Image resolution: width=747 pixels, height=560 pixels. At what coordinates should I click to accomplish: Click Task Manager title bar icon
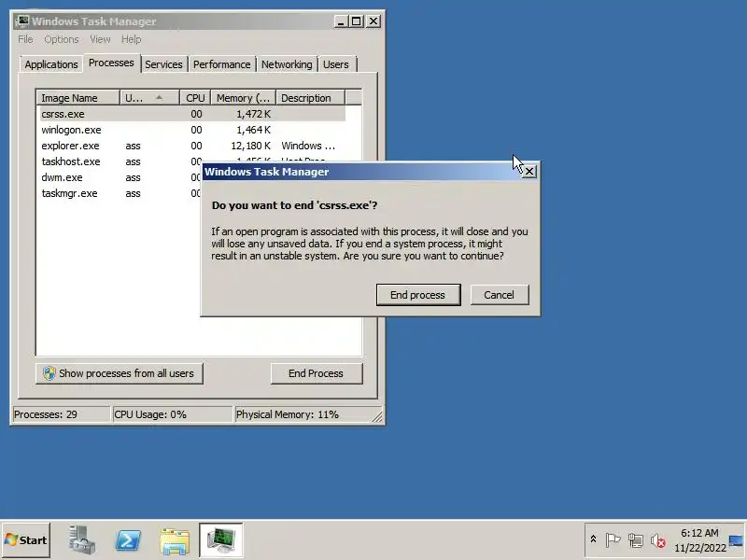[21, 21]
